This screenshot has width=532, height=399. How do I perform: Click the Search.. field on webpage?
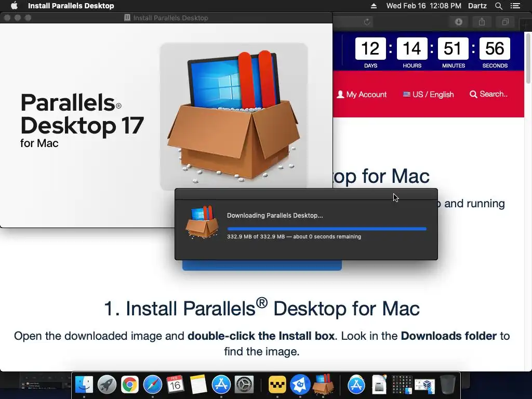tap(488, 94)
